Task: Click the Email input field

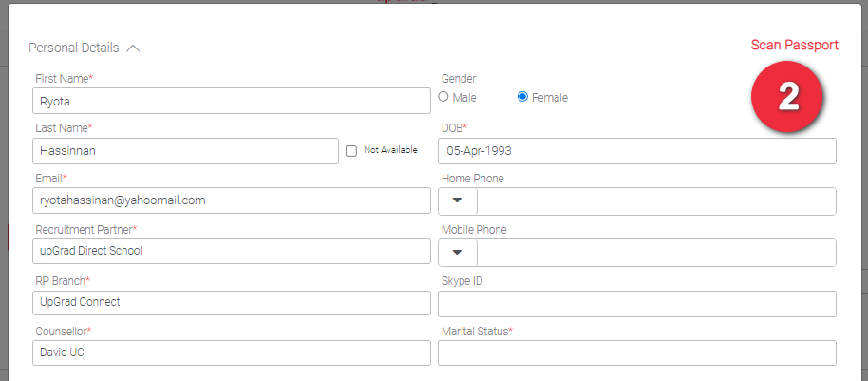Action: click(x=232, y=200)
